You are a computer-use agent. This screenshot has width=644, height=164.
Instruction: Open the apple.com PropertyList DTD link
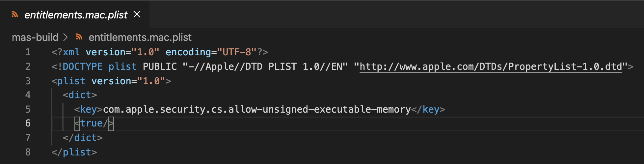(491, 67)
